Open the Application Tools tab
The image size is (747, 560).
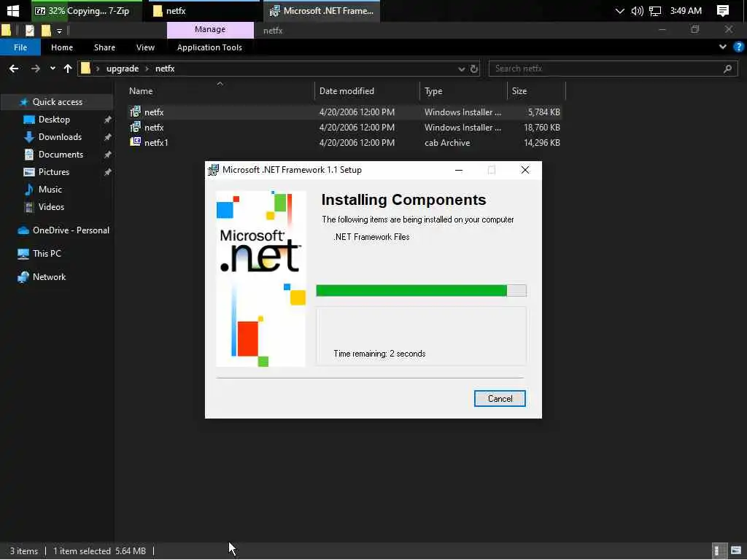click(x=209, y=47)
